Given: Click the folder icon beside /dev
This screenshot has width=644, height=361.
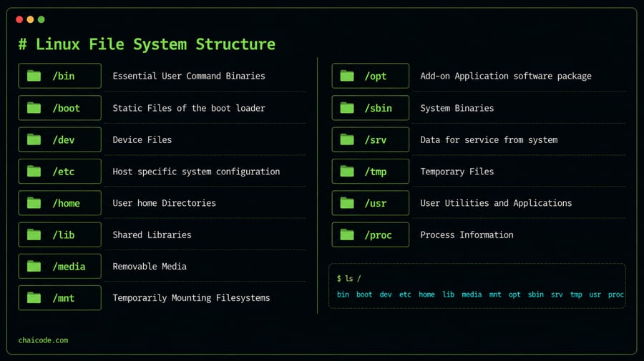Looking at the screenshot, I should tap(34, 139).
